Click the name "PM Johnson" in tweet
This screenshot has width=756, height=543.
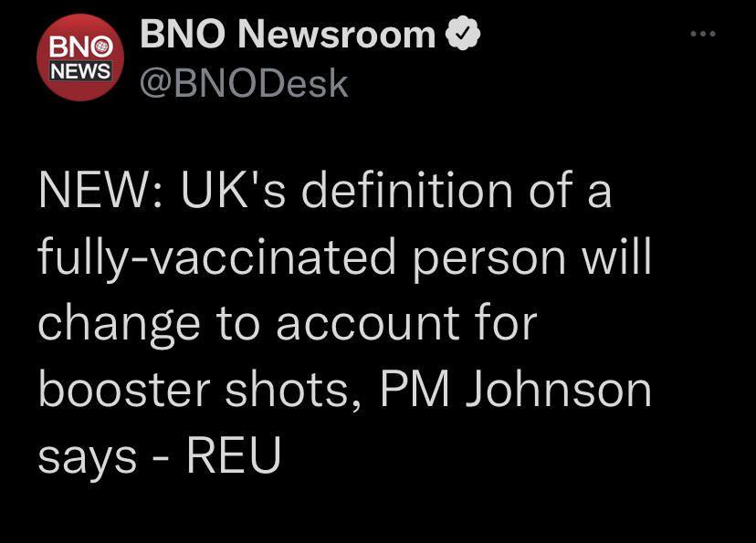pos(516,390)
